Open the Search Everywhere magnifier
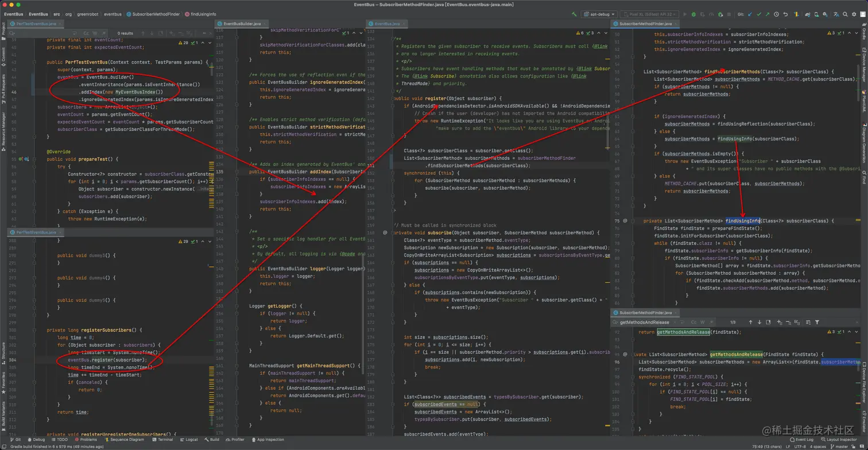The height and width of the screenshot is (450, 868). (x=846, y=14)
